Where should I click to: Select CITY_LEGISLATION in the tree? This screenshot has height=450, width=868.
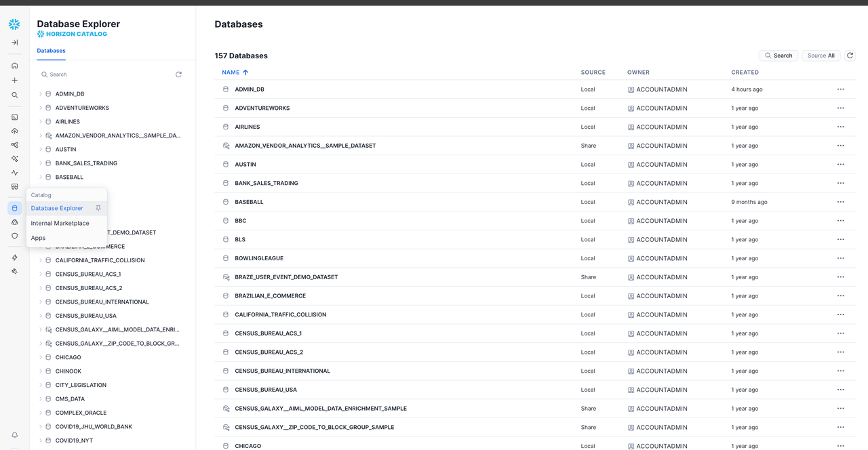tap(81, 385)
